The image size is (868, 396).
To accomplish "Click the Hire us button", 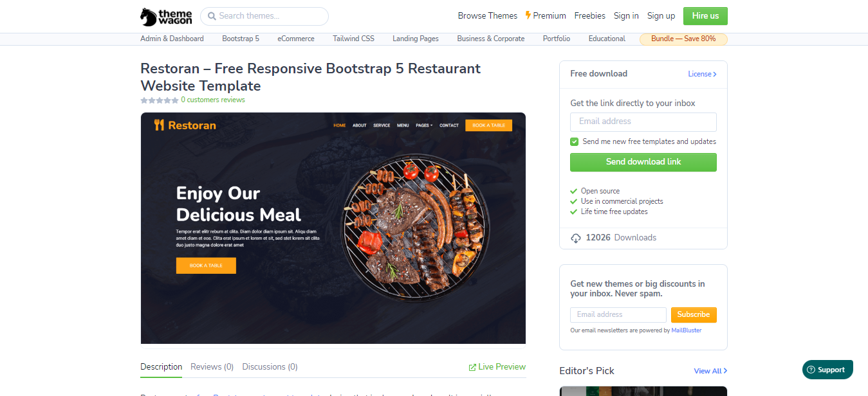I will [705, 16].
